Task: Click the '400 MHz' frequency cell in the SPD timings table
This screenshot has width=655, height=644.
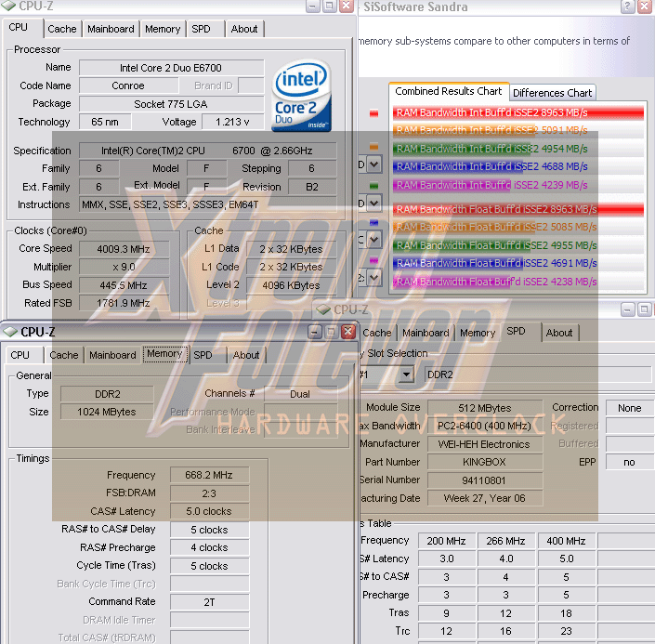Action: click(567, 541)
